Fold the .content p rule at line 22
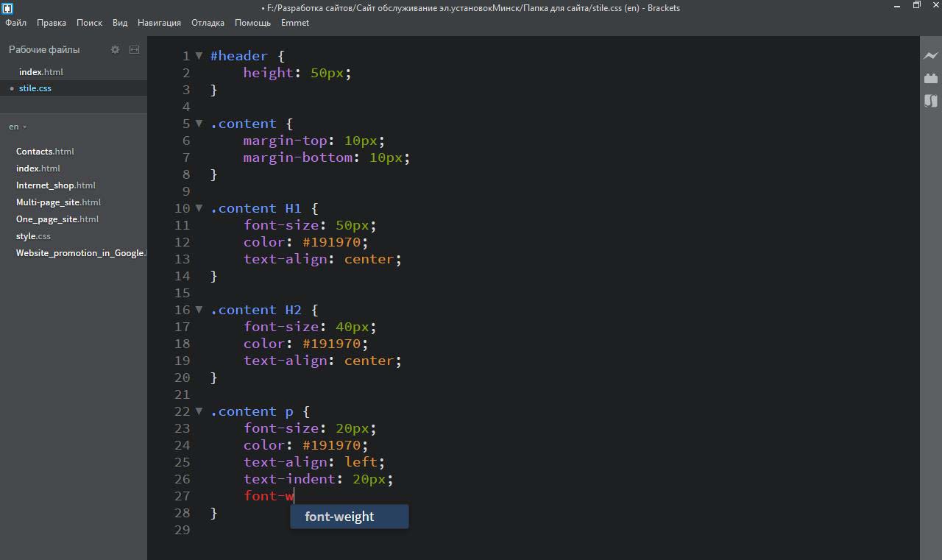942x560 pixels. click(x=199, y=411)
